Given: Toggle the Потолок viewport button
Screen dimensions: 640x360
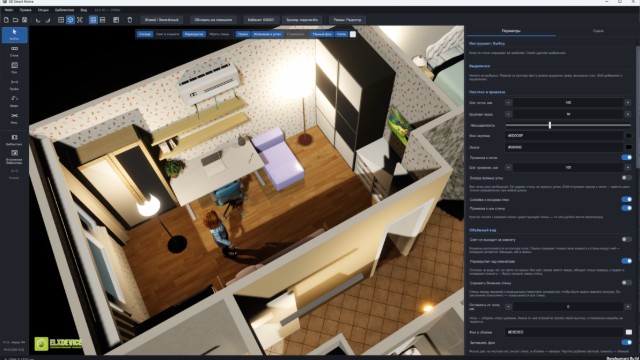Looking at the screenshot, I should point(144,34).
